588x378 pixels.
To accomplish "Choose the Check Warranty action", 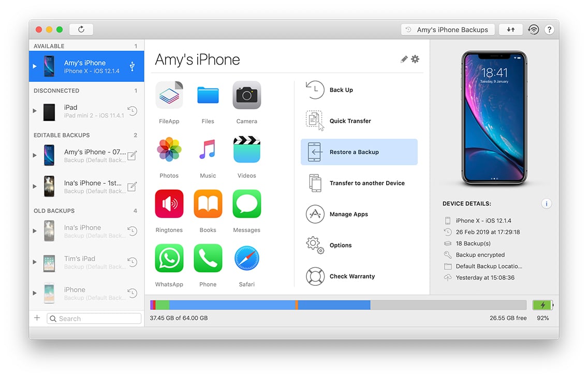I will 359,277.
